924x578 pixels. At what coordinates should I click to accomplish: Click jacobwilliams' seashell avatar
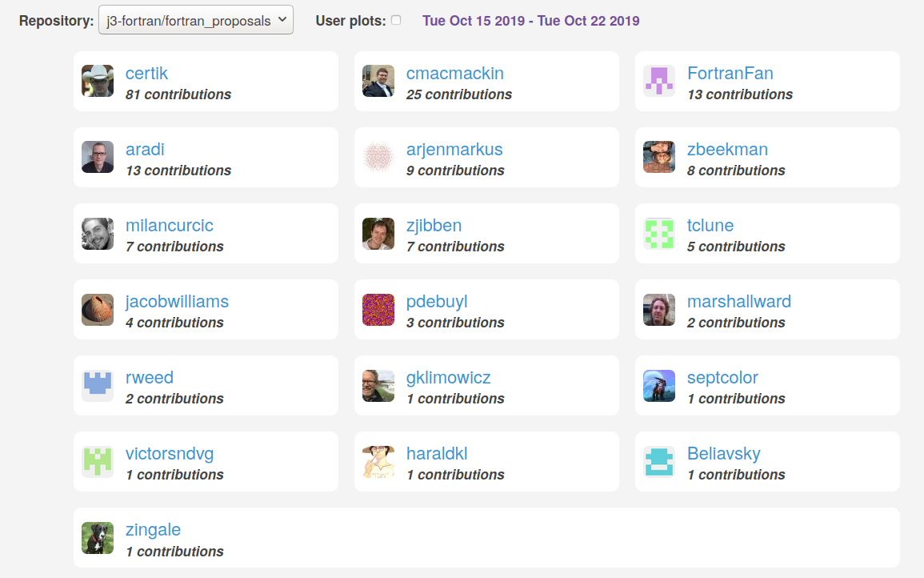pos(98,309)
